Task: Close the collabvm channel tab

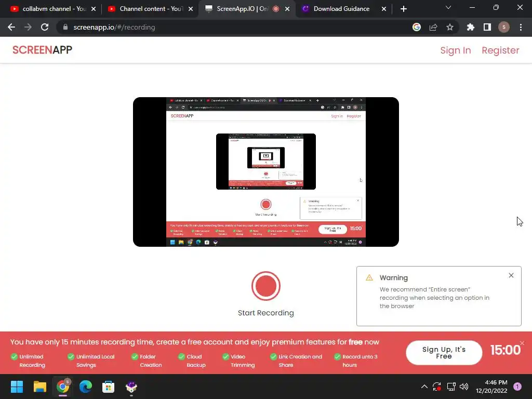Action: pos(94,9)
